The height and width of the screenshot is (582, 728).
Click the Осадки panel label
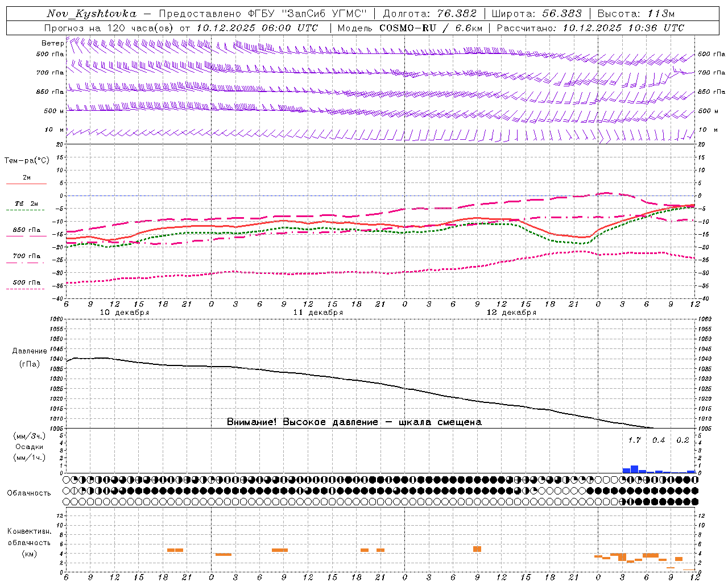[30, 447]
